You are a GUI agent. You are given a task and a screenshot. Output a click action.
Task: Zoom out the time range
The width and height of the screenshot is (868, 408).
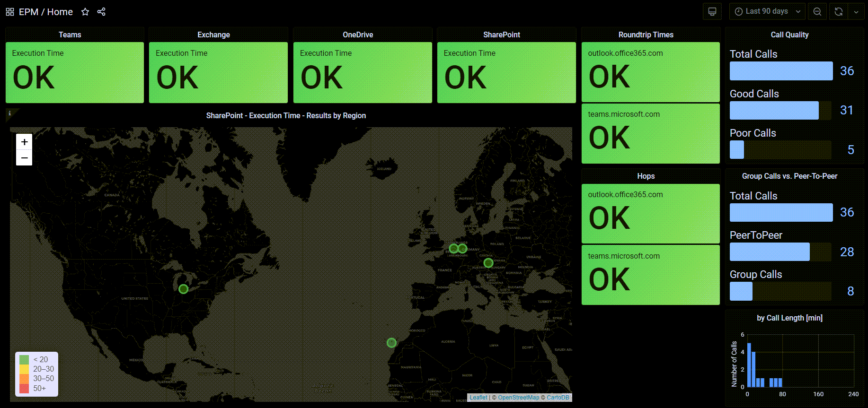pos(817,11)
